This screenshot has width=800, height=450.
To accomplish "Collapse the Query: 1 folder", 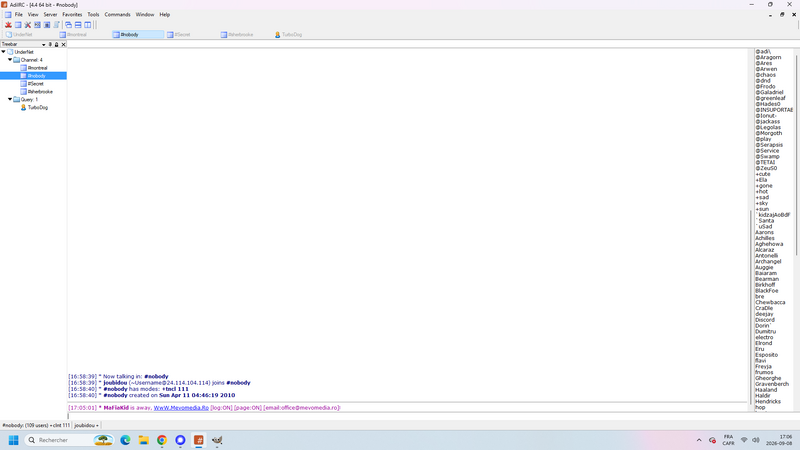I will 10,99.
